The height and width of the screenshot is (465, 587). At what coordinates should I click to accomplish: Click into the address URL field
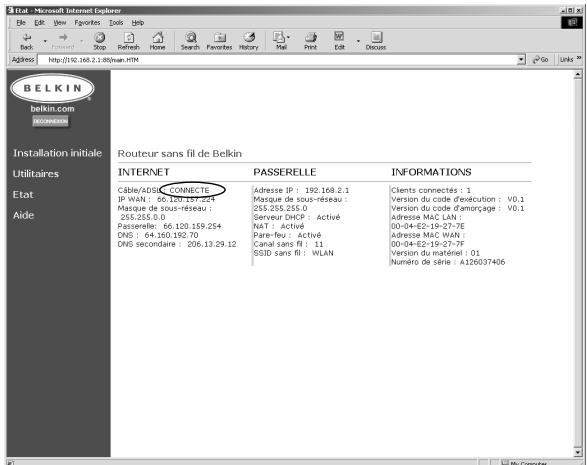click(x=277, y=60)
